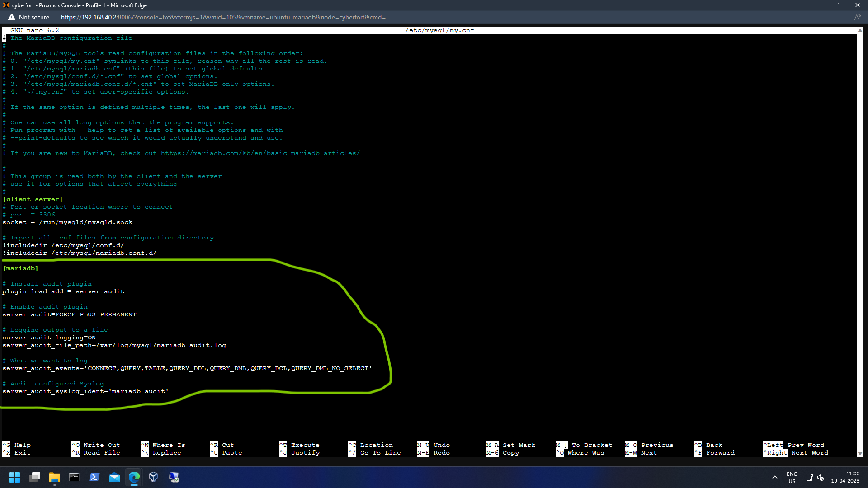The width and height of the screenshot is (868, 488).
Task: Place cursor on the [mariadb] section line
Action: [x=21, y=268]
